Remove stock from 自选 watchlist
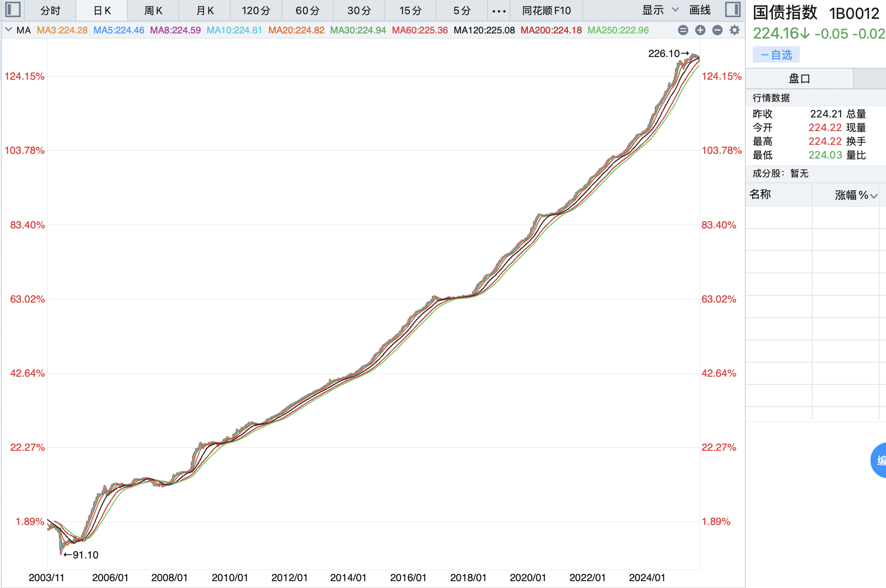 click(x=776, y=55)
